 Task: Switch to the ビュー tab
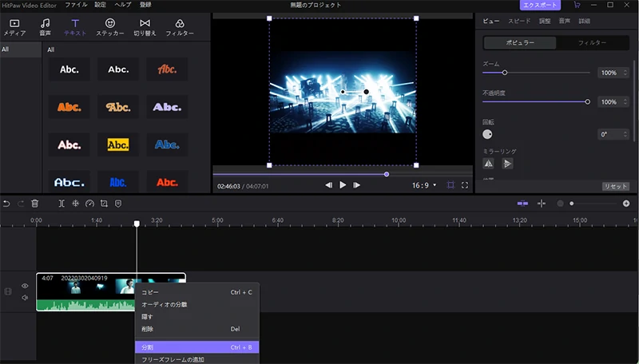coord(491,22)
